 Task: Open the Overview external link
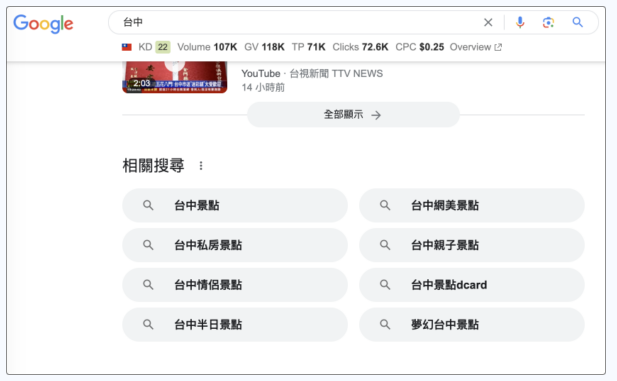[476, 47]
